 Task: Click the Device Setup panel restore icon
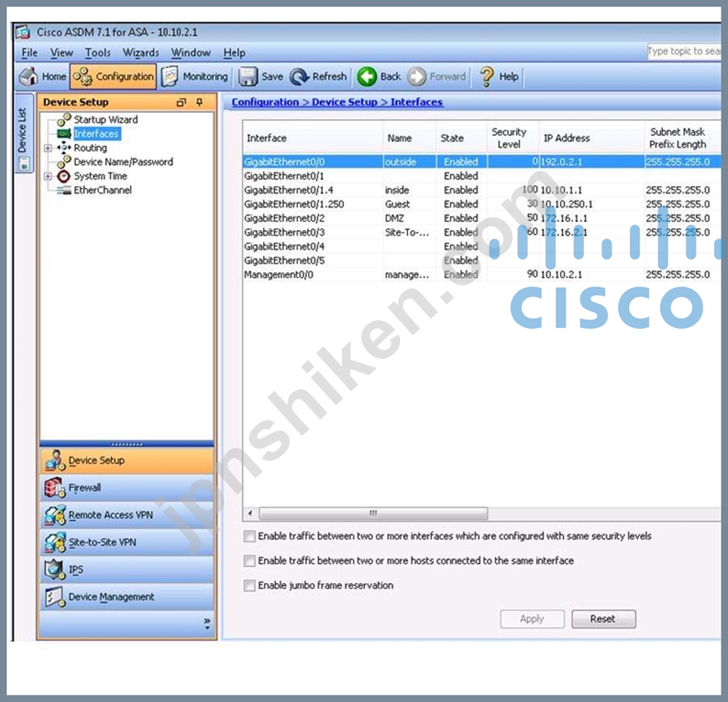point(181,102)
